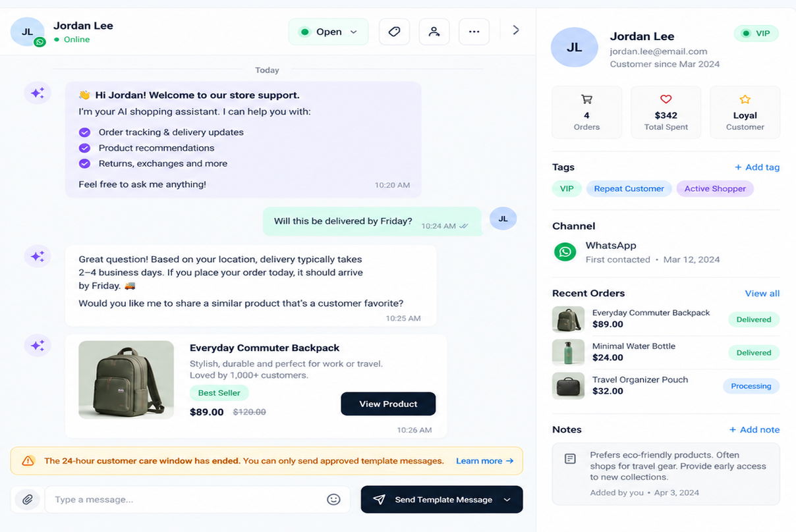
Task: Click the JL avatar in chat header
Action: (28, 32)
